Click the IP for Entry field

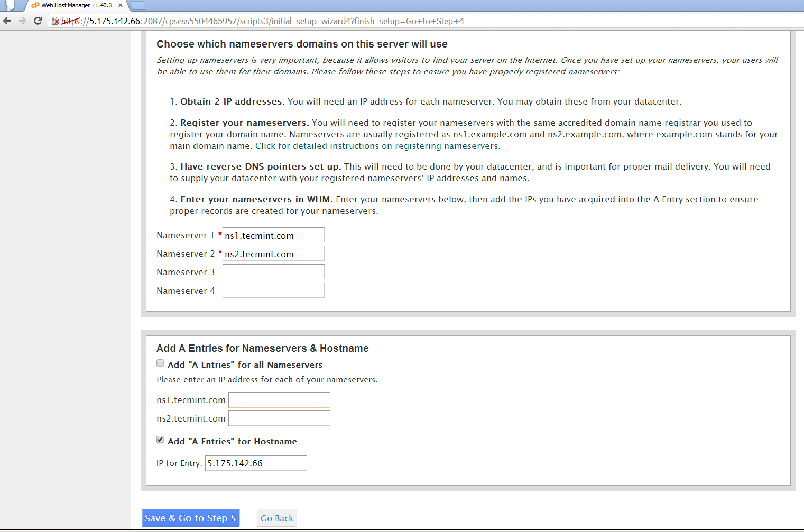256,463
